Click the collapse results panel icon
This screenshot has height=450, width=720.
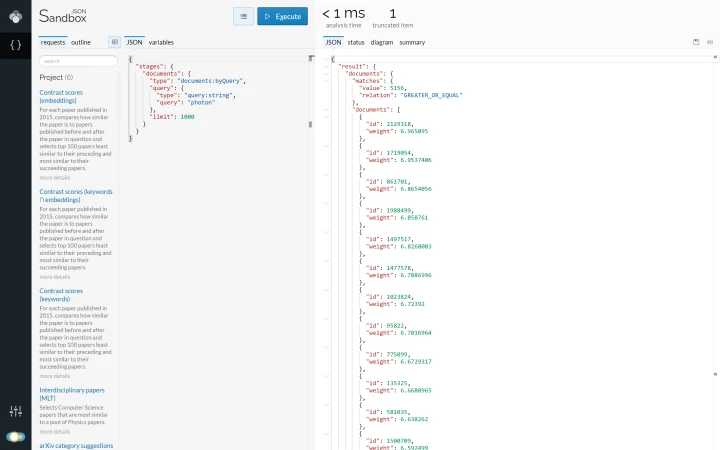(710, 42)
